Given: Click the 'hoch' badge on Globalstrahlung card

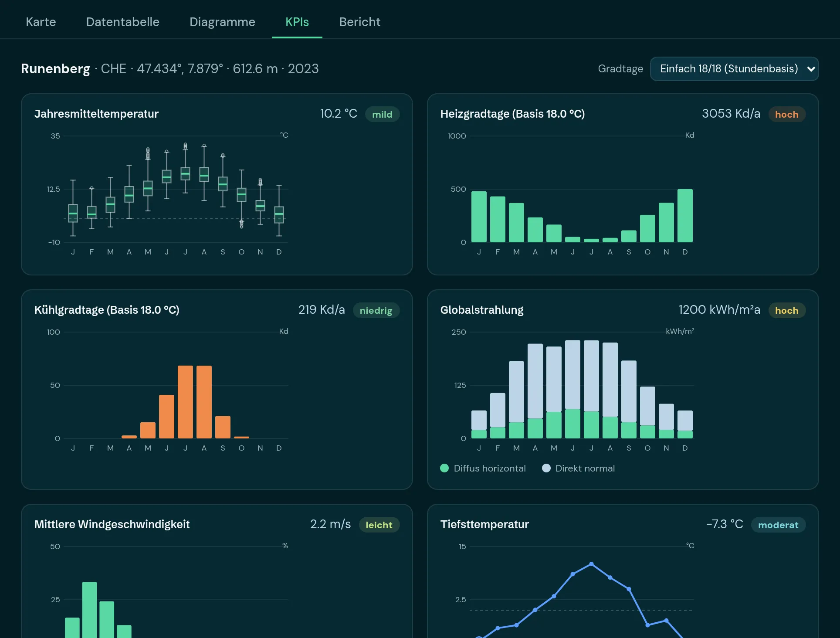Looking at the screenshot, I should pos(786,311).
